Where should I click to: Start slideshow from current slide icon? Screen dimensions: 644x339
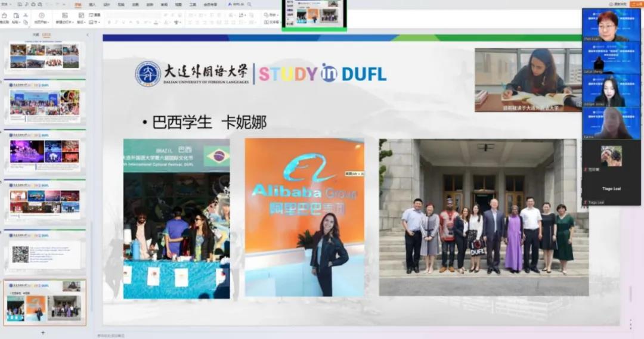pyautogui.click(x=42, y=15)
